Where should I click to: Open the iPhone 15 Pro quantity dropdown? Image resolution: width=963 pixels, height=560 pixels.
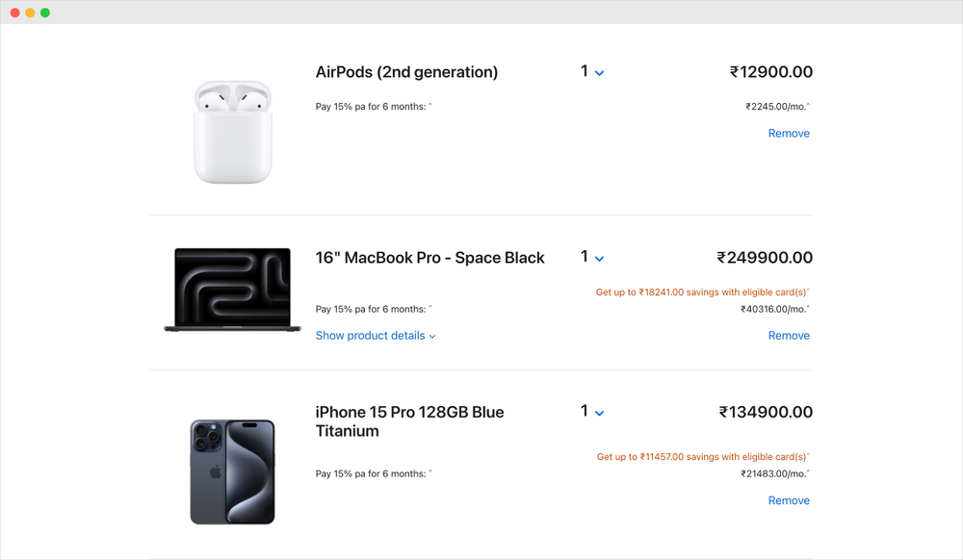point(591,412)
